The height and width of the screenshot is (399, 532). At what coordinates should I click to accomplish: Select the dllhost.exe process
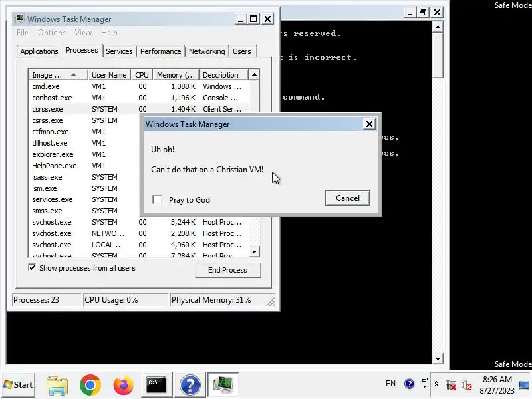pos(84,143)
